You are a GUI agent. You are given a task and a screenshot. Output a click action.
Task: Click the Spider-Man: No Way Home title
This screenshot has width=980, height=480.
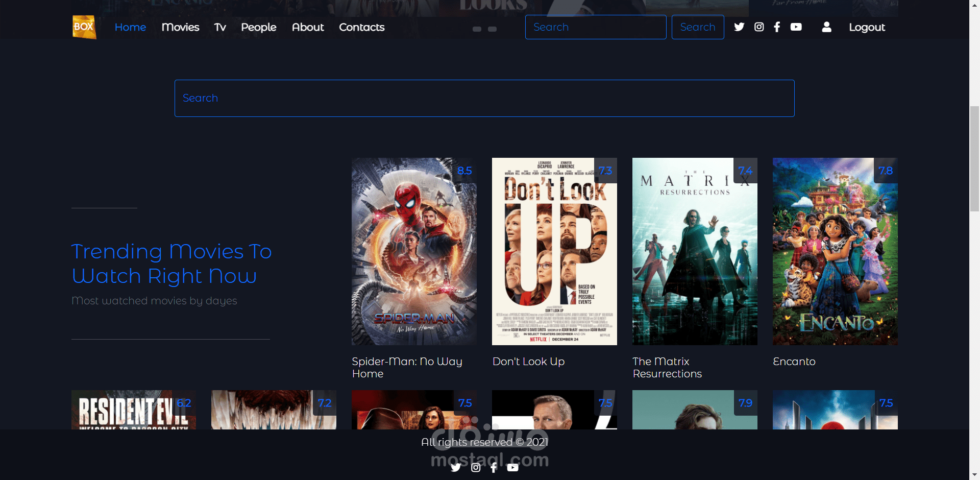407,368
